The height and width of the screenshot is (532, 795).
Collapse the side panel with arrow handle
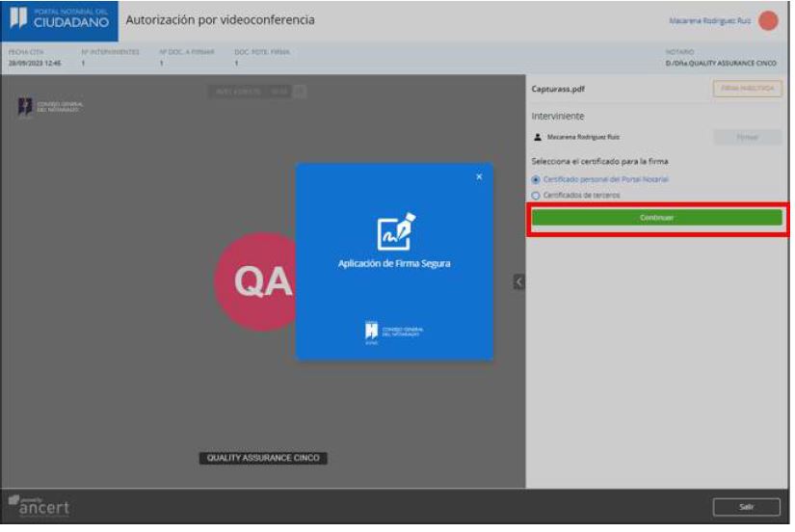[x=518, y=281]
